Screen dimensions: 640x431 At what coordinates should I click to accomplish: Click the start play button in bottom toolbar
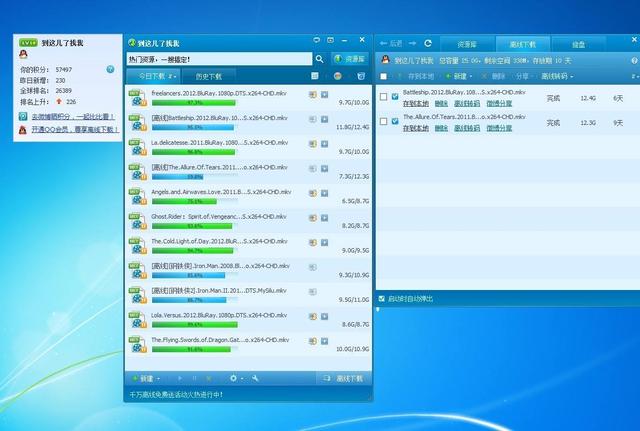pyautogui.click(x=180, y=379)
